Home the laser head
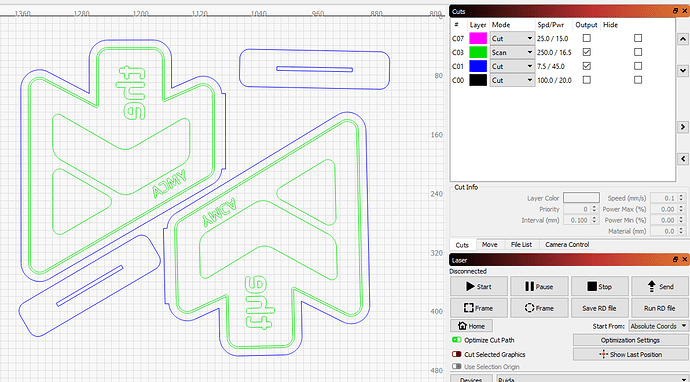690x382 pixels. point(471,326)
